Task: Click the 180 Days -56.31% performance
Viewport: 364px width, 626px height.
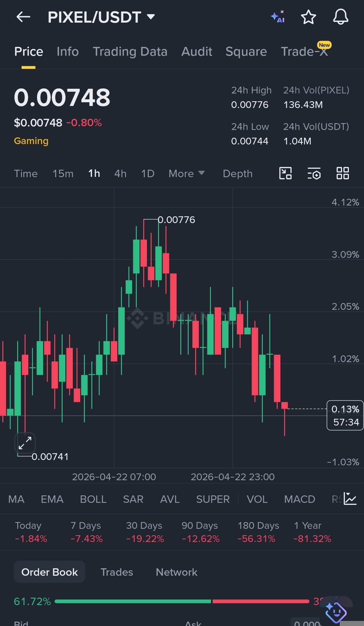Action: 258,532
